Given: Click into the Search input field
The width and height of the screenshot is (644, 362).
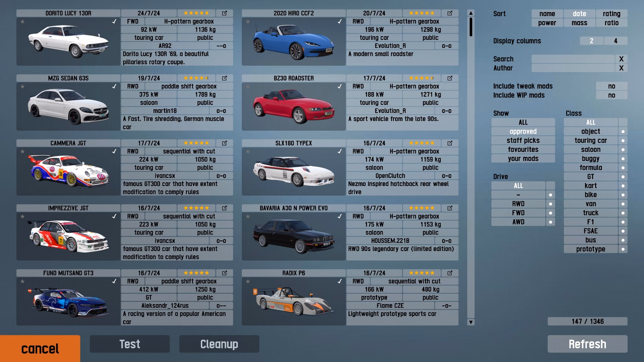Looking at the screenshot, I should [573, 59].
